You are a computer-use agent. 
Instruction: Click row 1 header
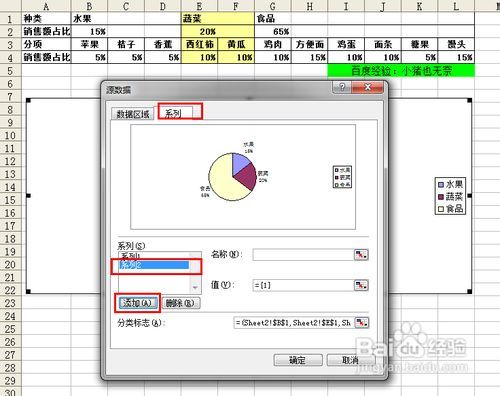coord(10,18)
